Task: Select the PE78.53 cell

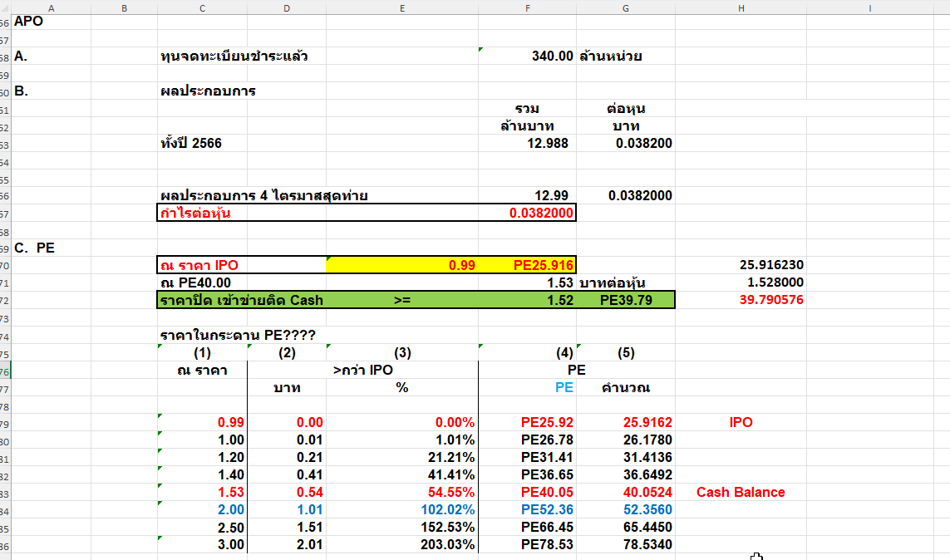Action: (x=528, y=545)
